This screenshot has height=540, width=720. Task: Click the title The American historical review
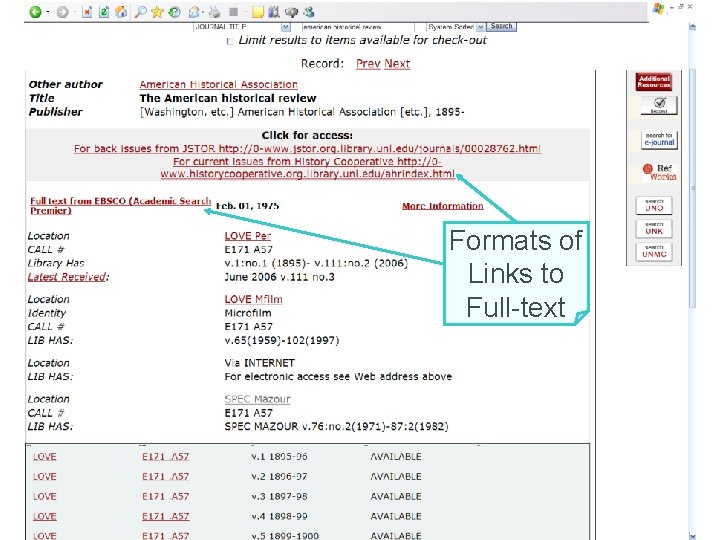(x=228, y=98)
